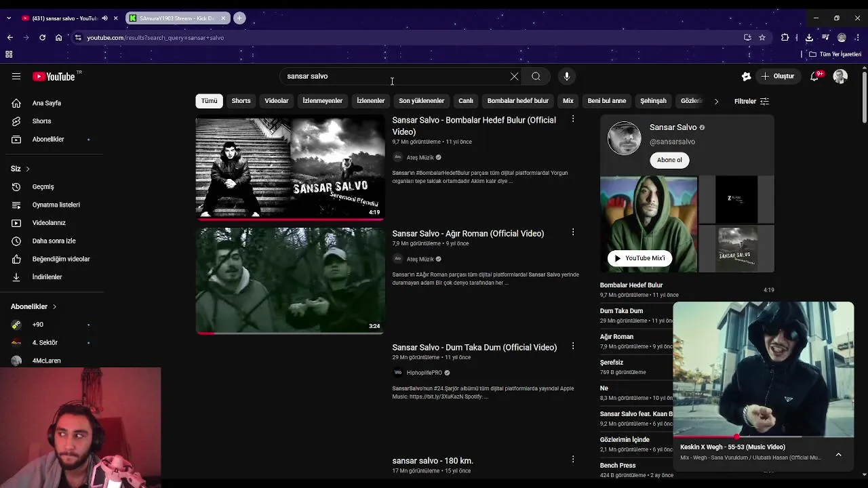Click the miniplayer video area
Image resolution: width=868 pixels, height=488 pixels.
point(764,369)
